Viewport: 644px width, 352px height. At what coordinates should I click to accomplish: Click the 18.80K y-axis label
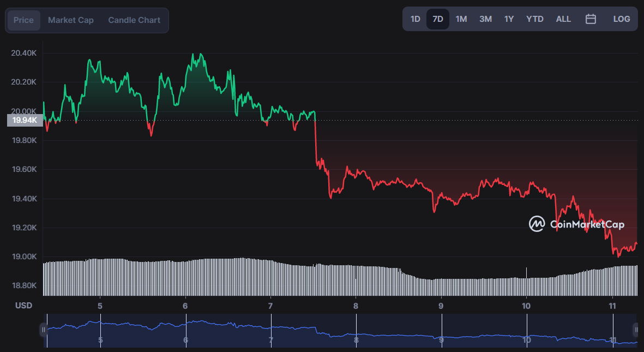(24, 285)
